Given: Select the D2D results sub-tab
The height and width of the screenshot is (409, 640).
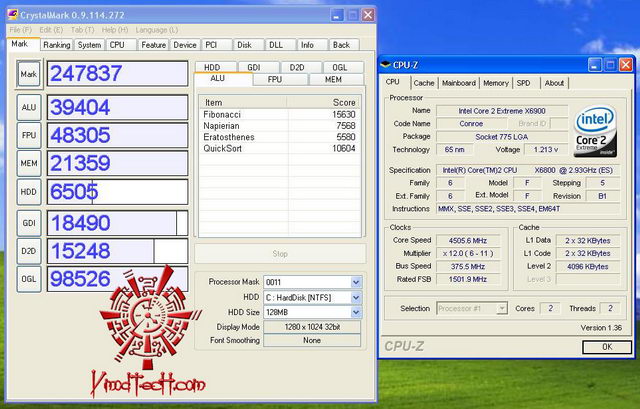Looking at the screenshot, I should pos(301,67).
